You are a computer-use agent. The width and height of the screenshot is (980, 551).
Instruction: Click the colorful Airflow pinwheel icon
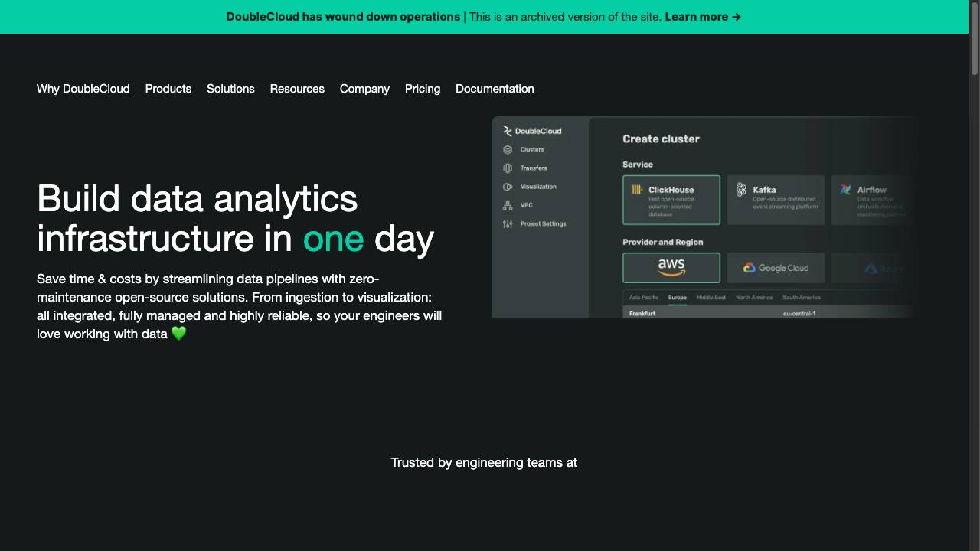(x=845, y=190)
